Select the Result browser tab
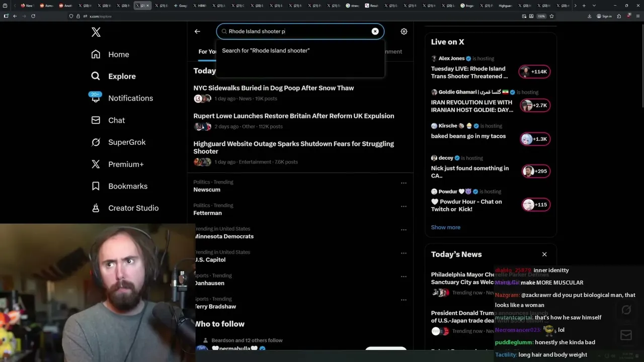Image resolution: width=644 pixels, height=362 pixels. click(x=373, y=6)
